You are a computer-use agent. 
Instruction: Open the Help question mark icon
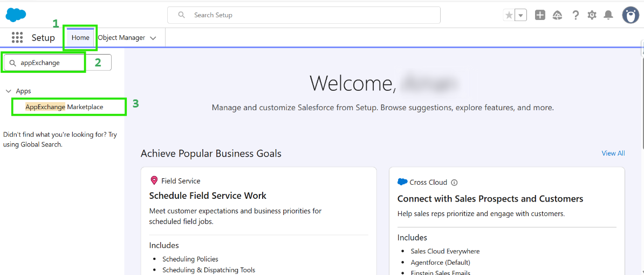pos(576,15)
